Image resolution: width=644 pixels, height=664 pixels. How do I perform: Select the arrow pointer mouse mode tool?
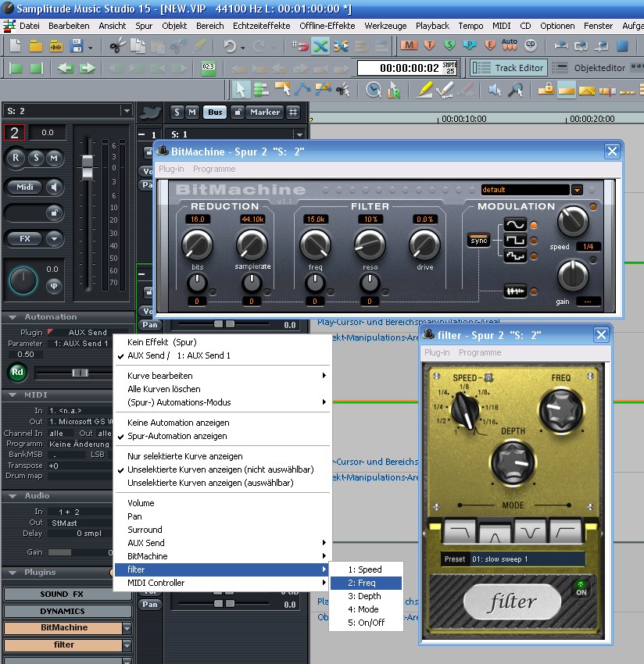pyautogui.click(x=241, y=89)
